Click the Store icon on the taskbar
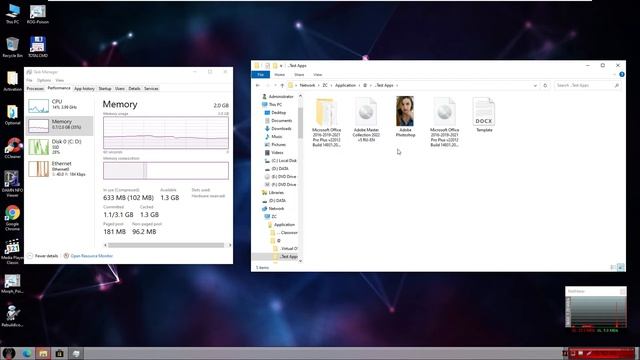This screenshot has width=640, height=360. tap(60, 353)
